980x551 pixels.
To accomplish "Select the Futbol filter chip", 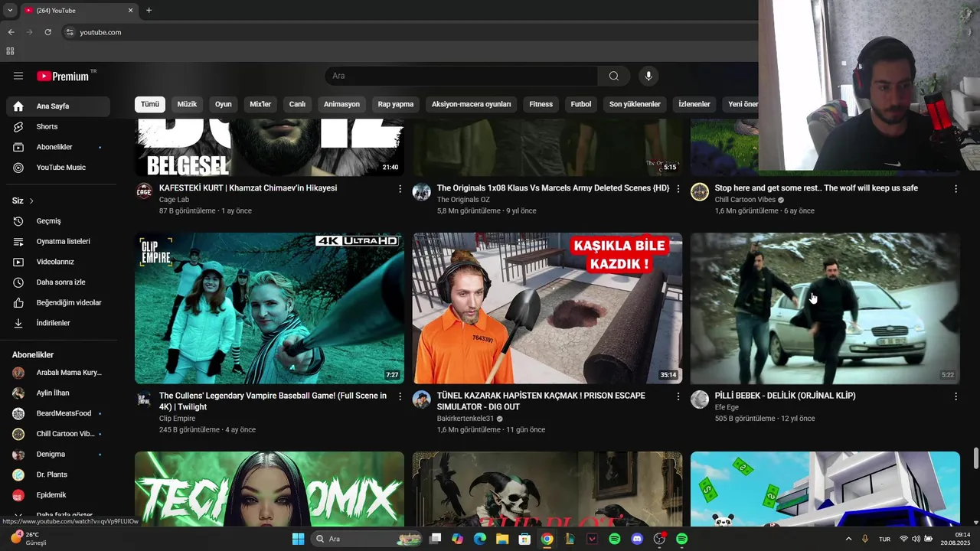I will point(581,104).
